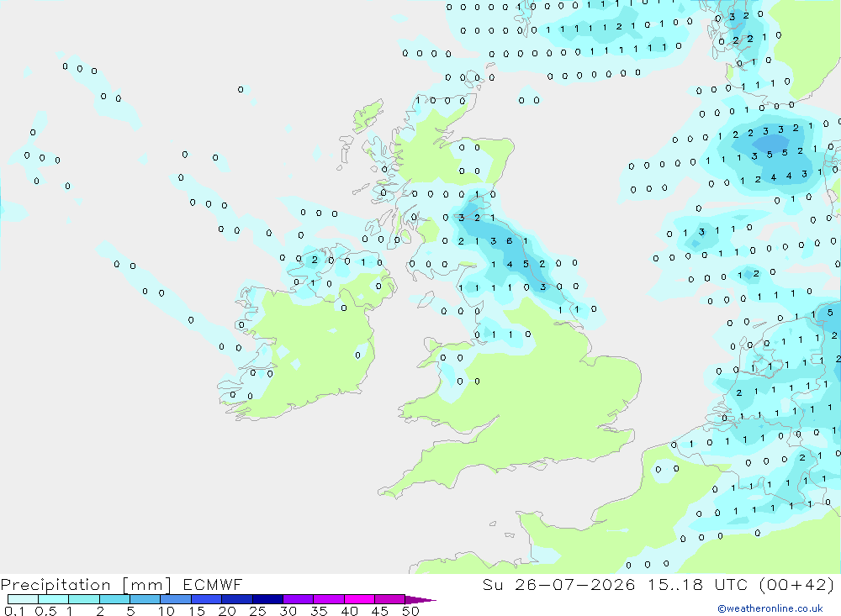
Task: Click the 0.1–0.5 mm lightest cyan legend swatch
Action: (23, 599)
